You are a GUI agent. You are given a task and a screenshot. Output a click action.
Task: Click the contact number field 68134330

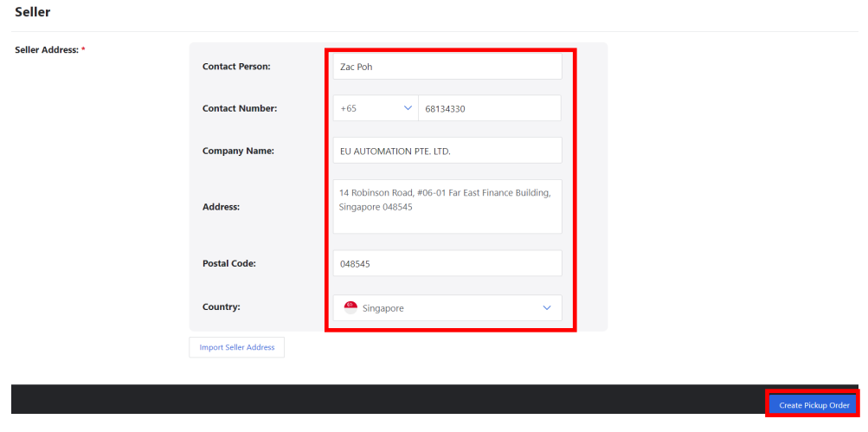pyautogui.click(x=490, y=108)
